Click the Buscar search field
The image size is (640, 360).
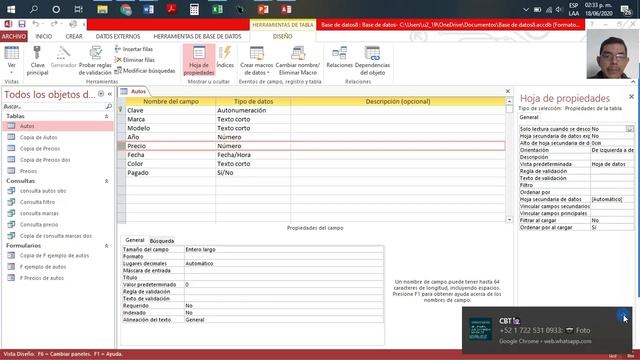click(54, 107)
